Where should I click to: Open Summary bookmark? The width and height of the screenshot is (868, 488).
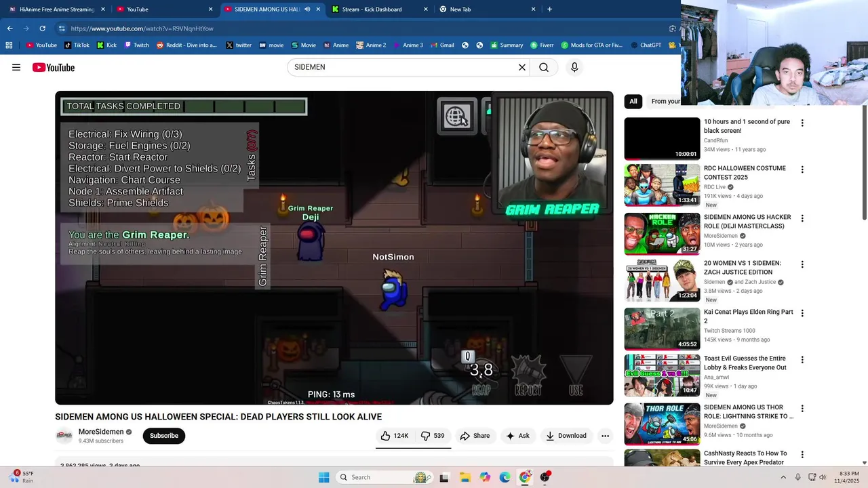click(506, 45)
